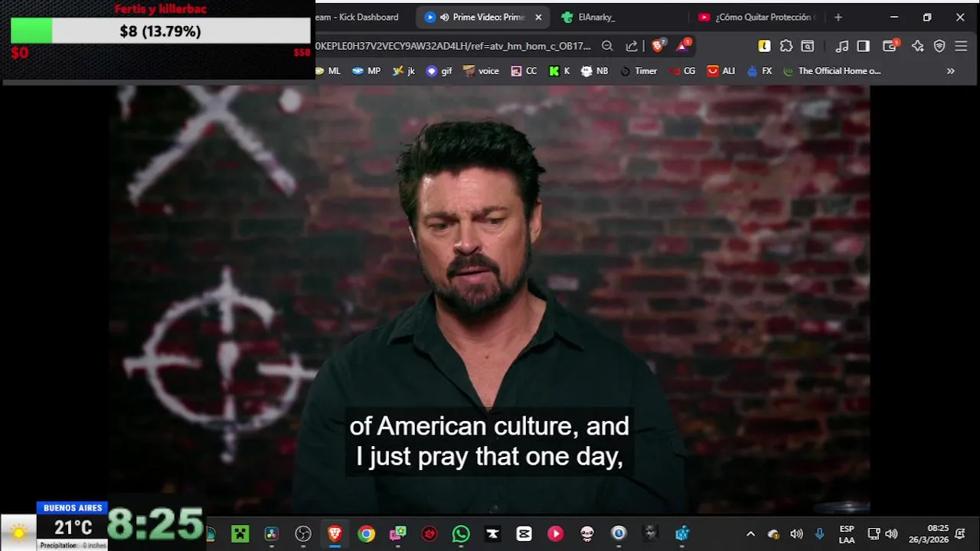This screenshot has height=551, width=980.
Task: Toggle the browser sidebar panel
Action: (864, 46)
